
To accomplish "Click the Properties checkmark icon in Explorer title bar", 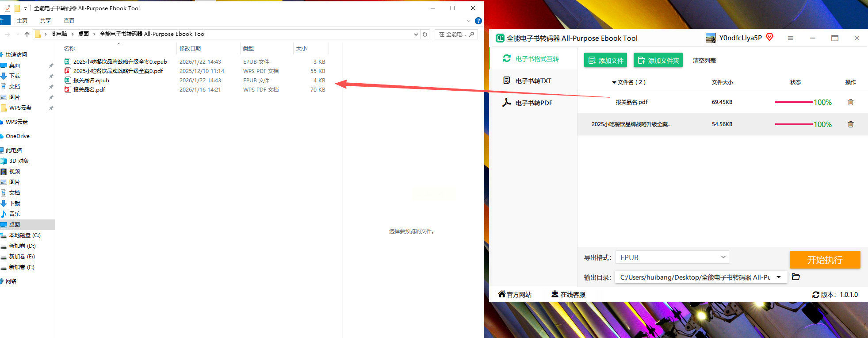I will tap(8, 8).
